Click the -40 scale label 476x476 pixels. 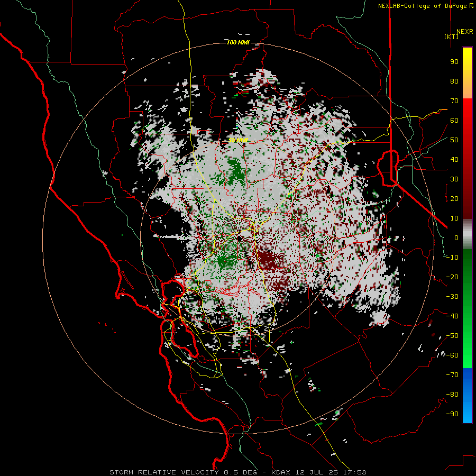click(x=452, y=316)
